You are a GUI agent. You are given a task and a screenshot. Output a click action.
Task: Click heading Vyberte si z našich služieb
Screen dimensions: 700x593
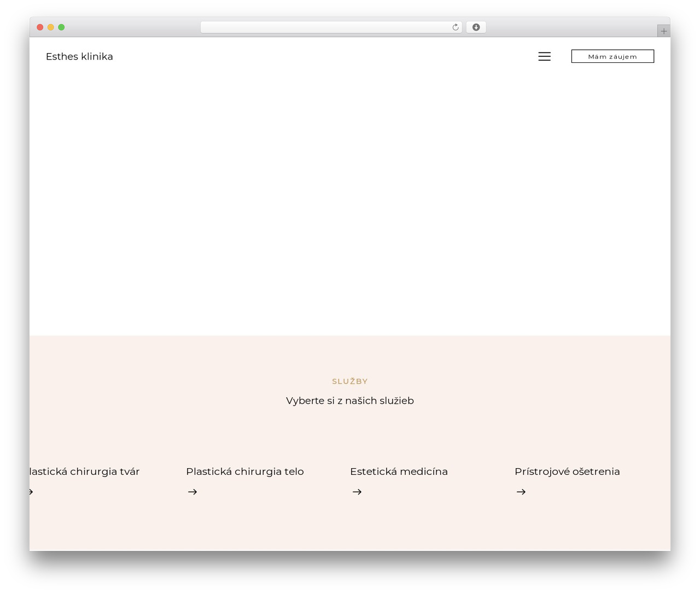[x=350, y=400]
